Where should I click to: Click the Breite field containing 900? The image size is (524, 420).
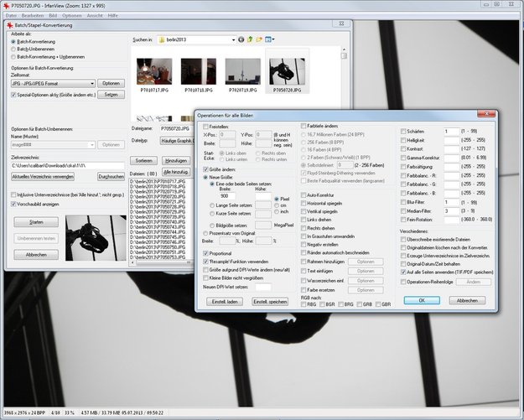pyautogui.click(x=227, y=196)
